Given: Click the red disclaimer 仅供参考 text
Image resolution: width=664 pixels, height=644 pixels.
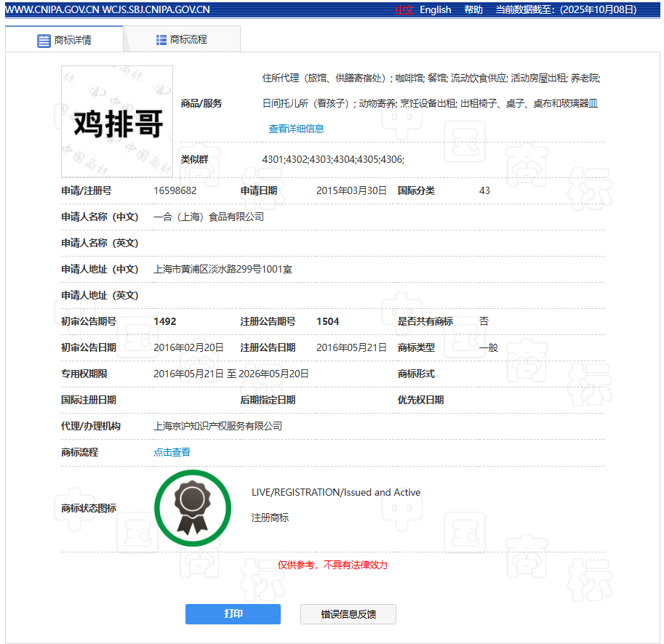Looking at the screenshot, I should coord(332,565).
